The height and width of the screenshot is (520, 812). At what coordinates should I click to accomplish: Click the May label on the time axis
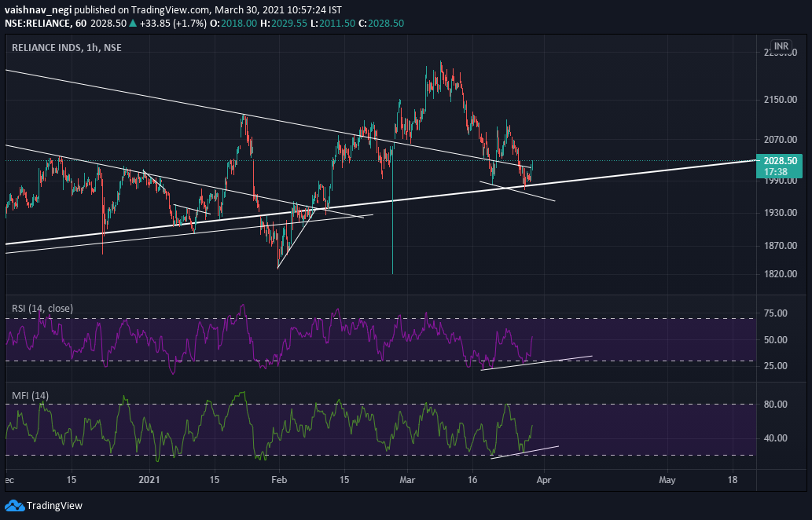point(667,480)
